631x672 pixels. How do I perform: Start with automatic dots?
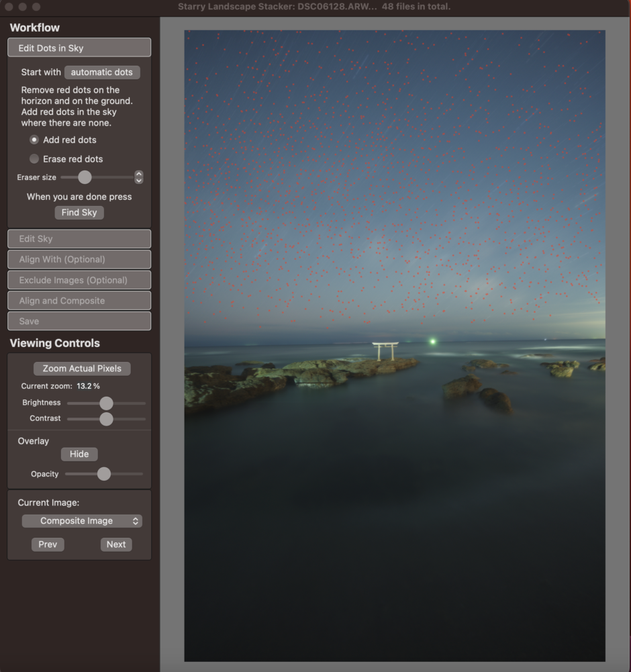[x=101, y=72]
